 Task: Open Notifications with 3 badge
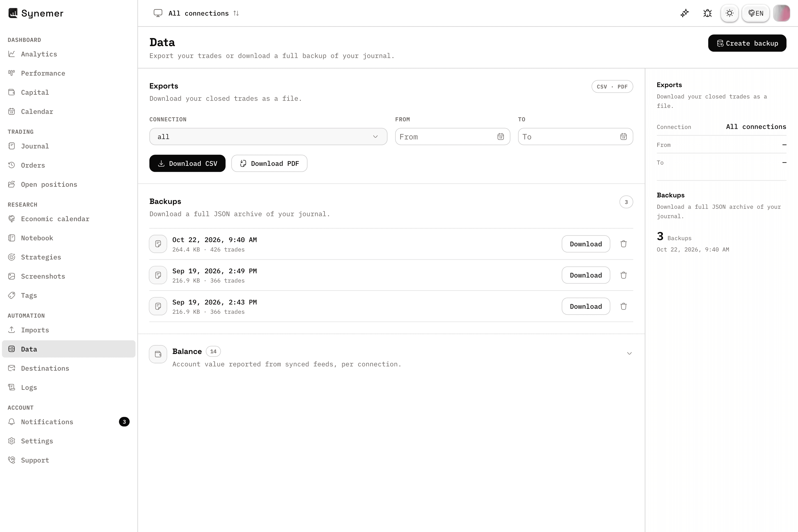click(69, 422)
